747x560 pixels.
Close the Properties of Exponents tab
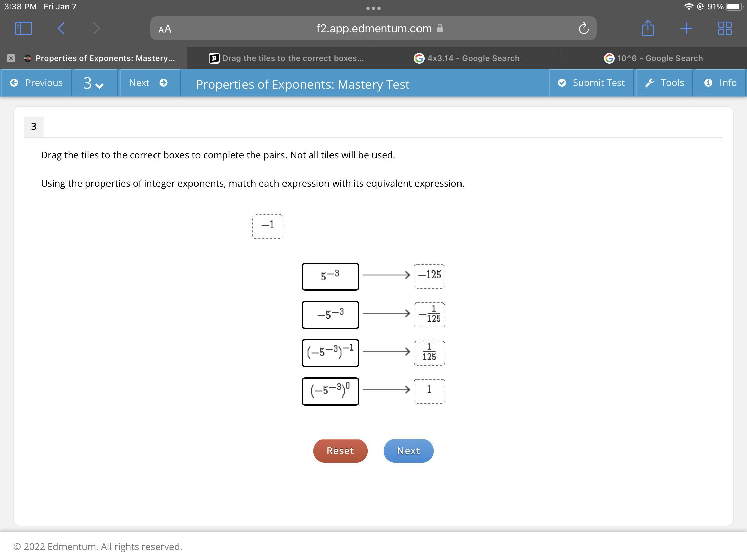tap(11, 58)
